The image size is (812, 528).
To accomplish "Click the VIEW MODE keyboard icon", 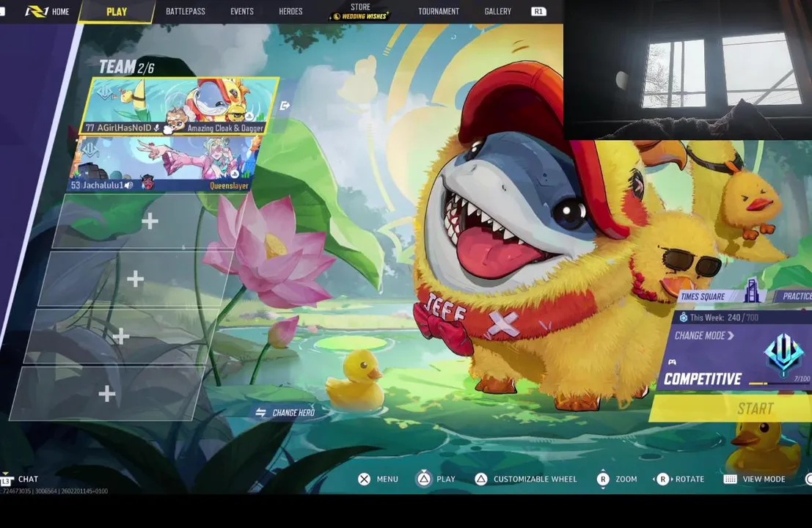I will [730, 480].
